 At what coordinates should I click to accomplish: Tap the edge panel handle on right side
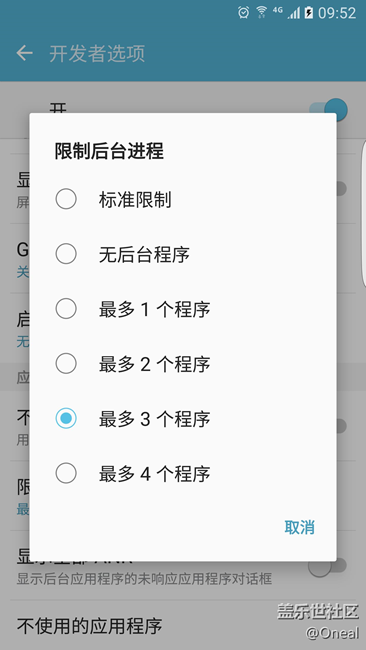364,213
